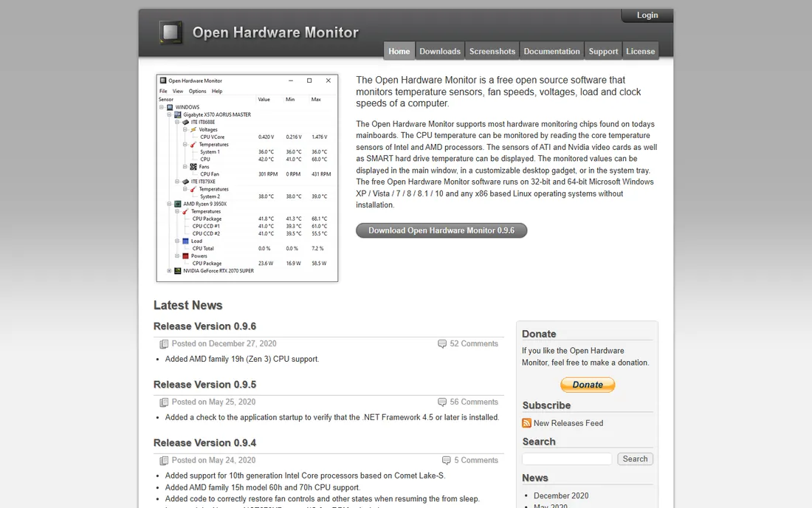Viewport: 812px width, 508px height.
Task: Open the Documentation tab
Action: [x=551, y=51]
